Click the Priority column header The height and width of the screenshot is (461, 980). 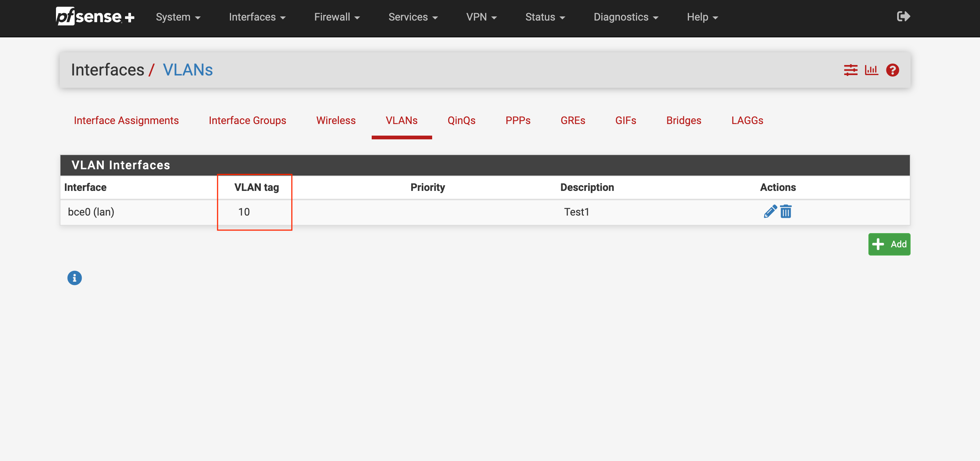pos(428,187)
